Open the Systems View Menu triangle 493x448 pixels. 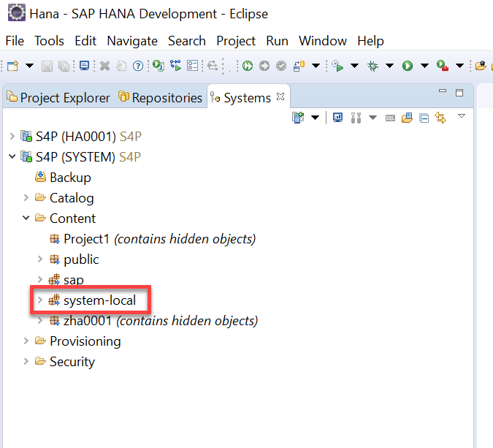pos(462,115)
